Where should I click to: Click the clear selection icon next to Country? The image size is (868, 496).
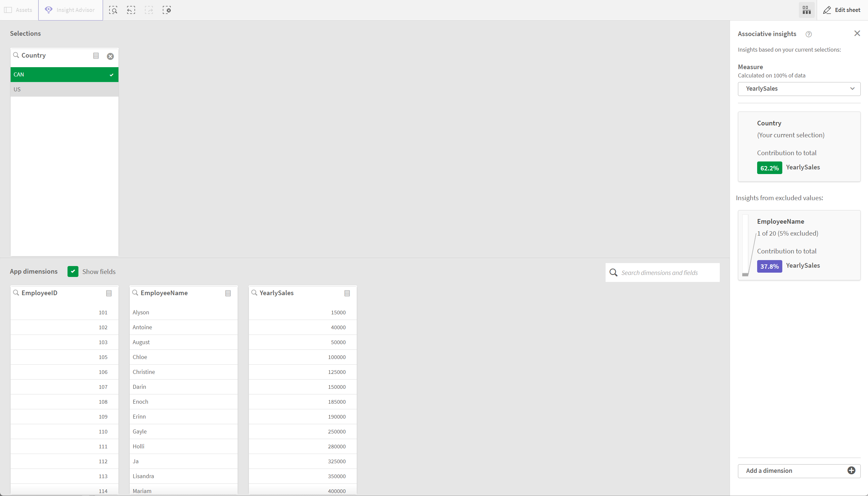click(110, 56)
